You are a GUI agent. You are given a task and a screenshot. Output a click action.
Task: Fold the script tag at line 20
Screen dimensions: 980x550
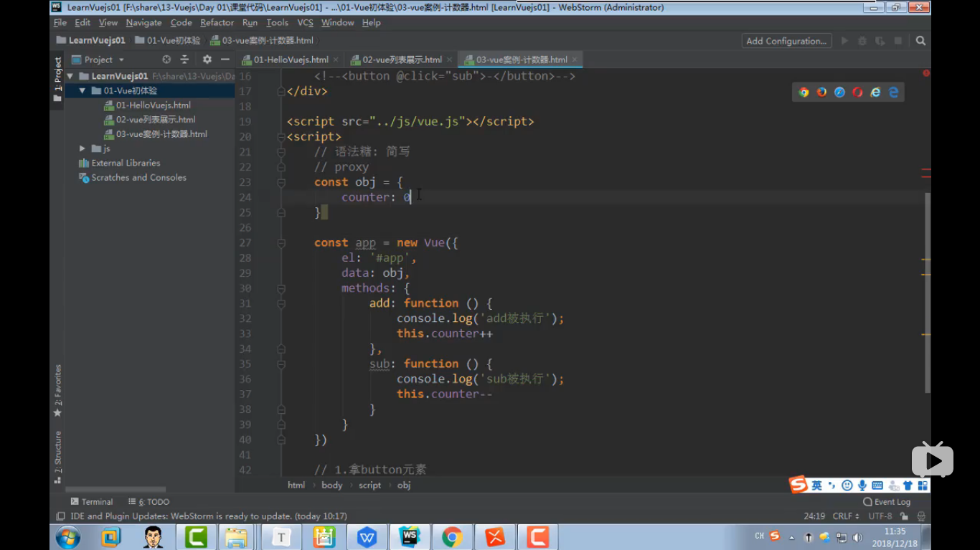[x=281, y=137]
